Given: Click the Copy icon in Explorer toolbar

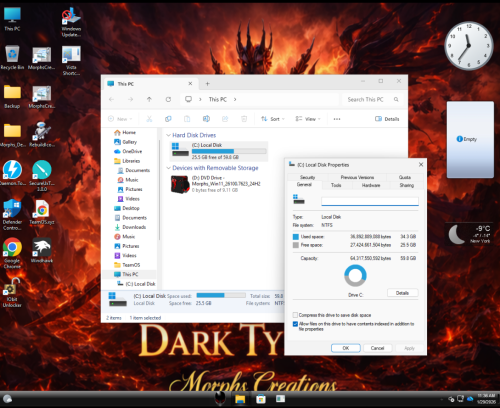Looking at the screenshot, I should 168,119.
